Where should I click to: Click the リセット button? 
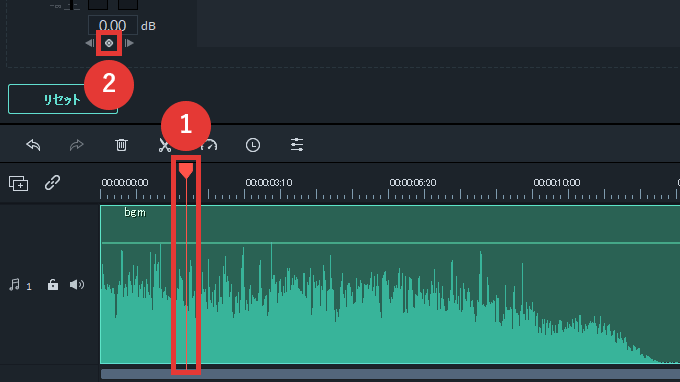tap(63, 99)
